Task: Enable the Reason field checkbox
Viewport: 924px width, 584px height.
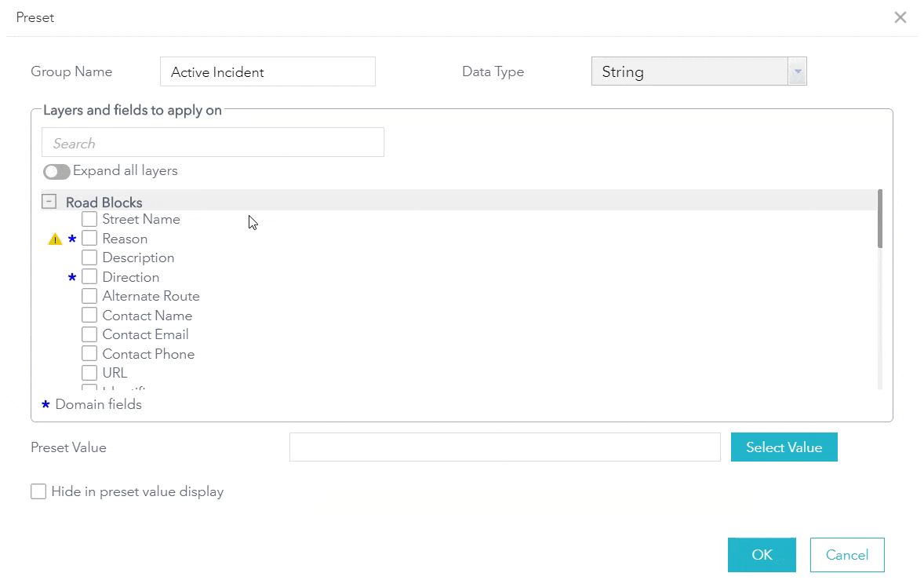Action: point(89,239)
